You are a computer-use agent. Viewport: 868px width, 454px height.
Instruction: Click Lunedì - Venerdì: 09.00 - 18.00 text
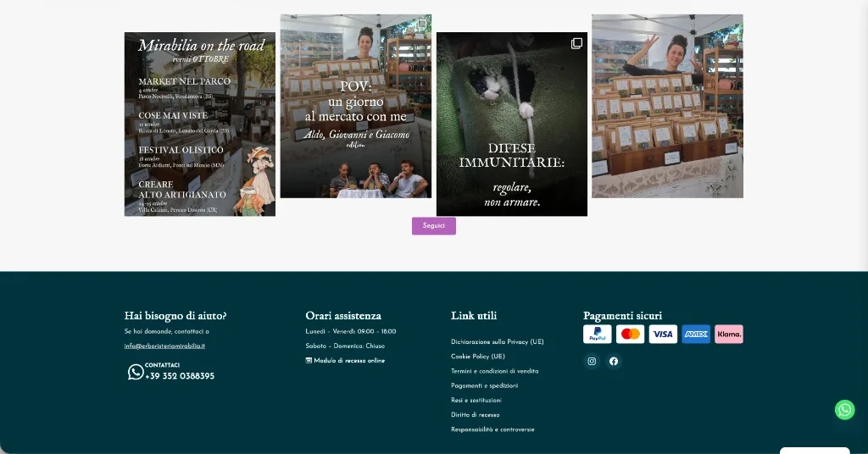click(x=350, y=331)
